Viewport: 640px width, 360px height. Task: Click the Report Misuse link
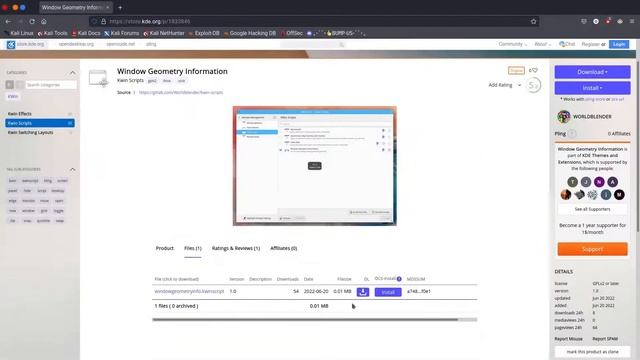568,339
